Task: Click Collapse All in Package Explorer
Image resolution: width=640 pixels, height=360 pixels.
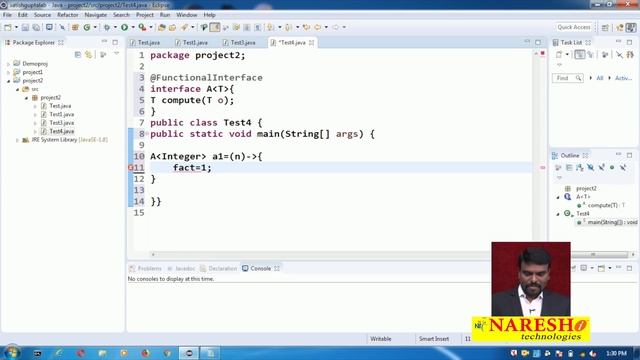Action: [x=78, y=54]
